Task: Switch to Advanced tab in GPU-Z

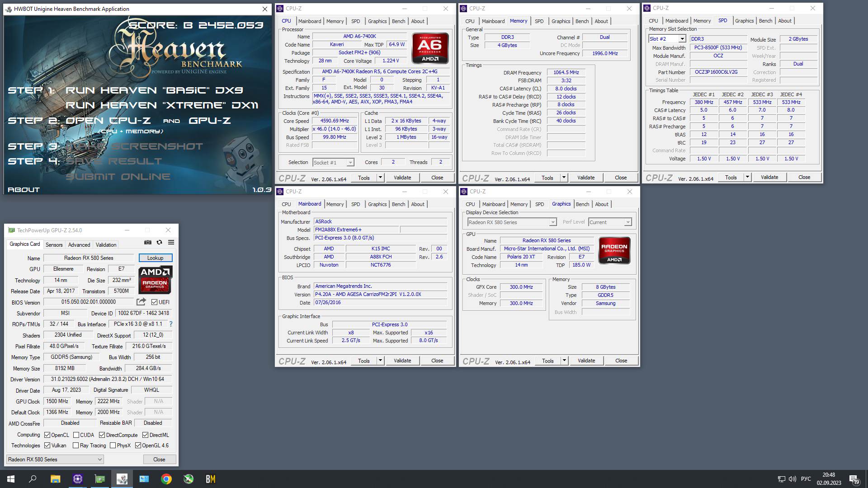Action: click(79, 244)
